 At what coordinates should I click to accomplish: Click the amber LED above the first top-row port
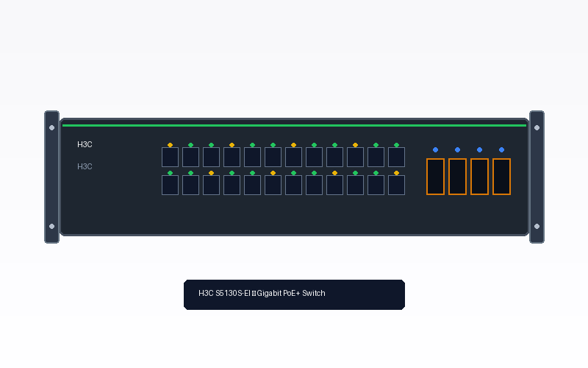coord(170,145)
